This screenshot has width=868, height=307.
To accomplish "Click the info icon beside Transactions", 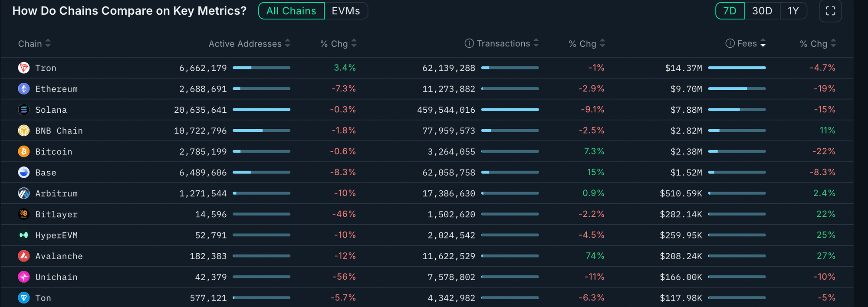I will pyautogui.click(x=469, y=43).
